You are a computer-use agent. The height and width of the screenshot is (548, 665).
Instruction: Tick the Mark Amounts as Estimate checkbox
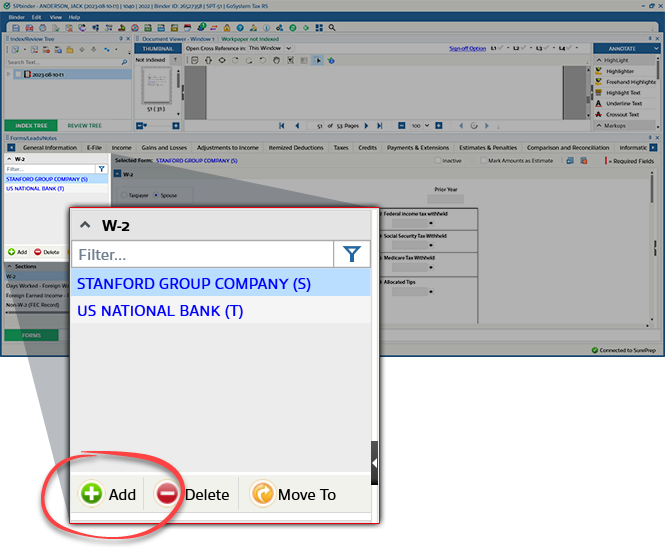coord(483,160)
